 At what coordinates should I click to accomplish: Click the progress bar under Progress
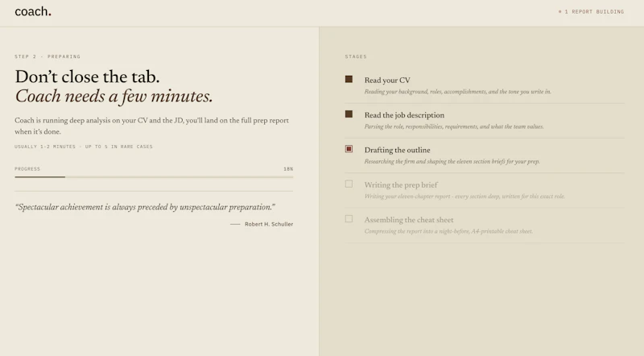(x=154, y=177)
